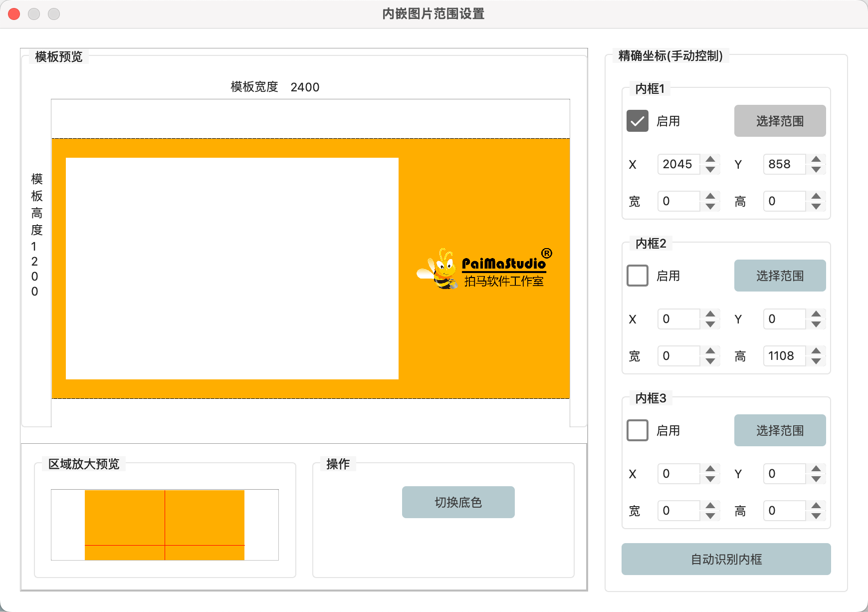The width and height of the screenshot is (868, 612).
Task: Enable 内框3 by checking its 启用 box
Action: [x=637, y=430]
